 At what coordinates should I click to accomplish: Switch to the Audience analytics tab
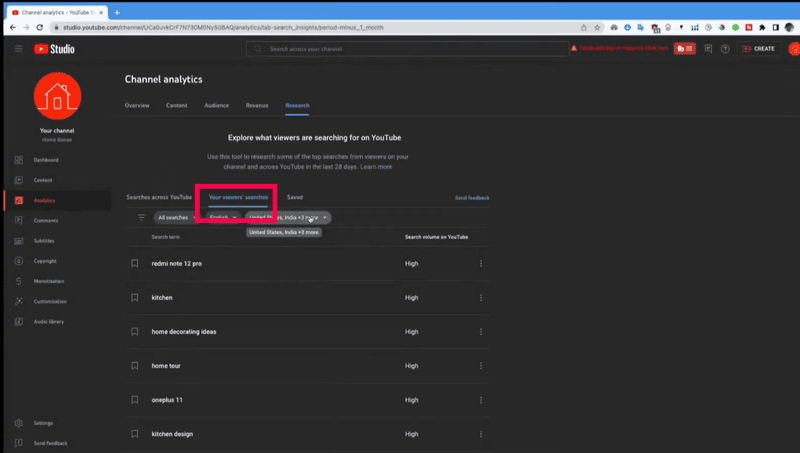pyautogui.click(x=216, y=105)
